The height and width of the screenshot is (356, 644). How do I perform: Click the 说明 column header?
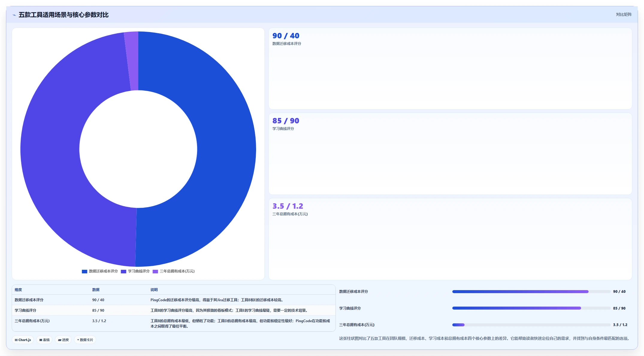[x=154, y=290]
